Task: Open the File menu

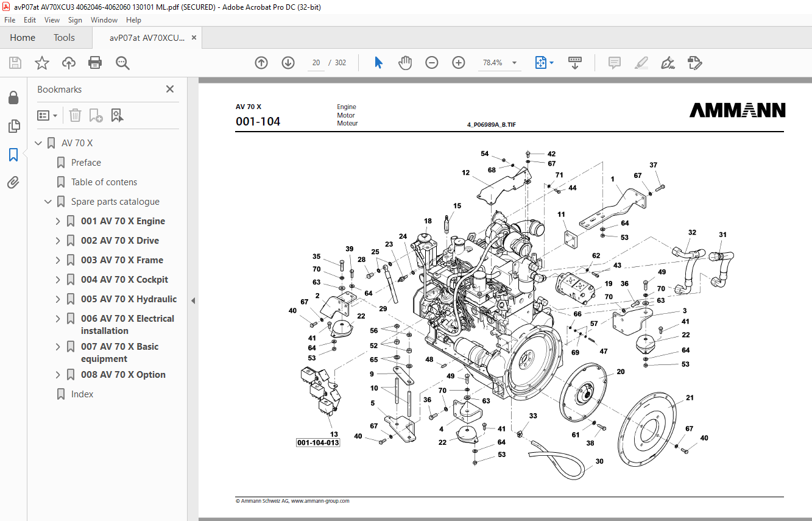Action: coord(10,20)
